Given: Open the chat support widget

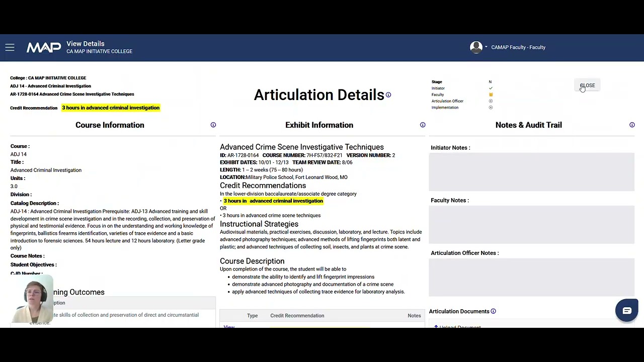Looking at the screenshot, I should (626, 311).
